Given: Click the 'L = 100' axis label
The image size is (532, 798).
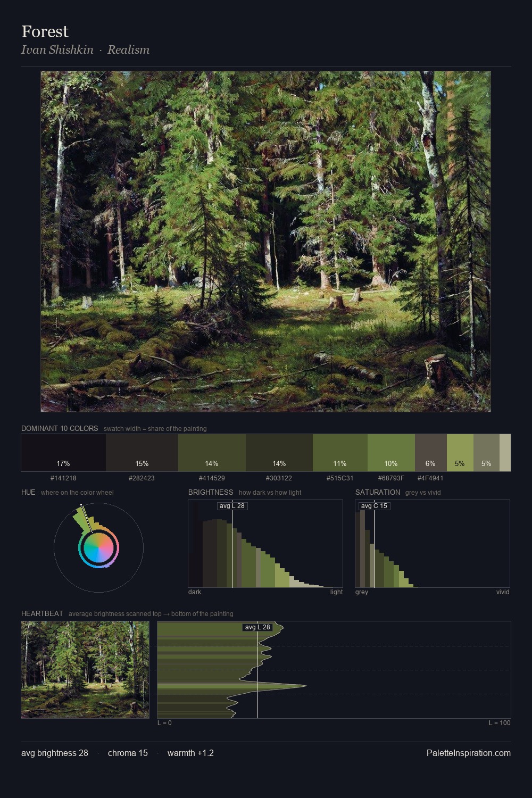Looking at the screenshot, I should pos(500,723).
